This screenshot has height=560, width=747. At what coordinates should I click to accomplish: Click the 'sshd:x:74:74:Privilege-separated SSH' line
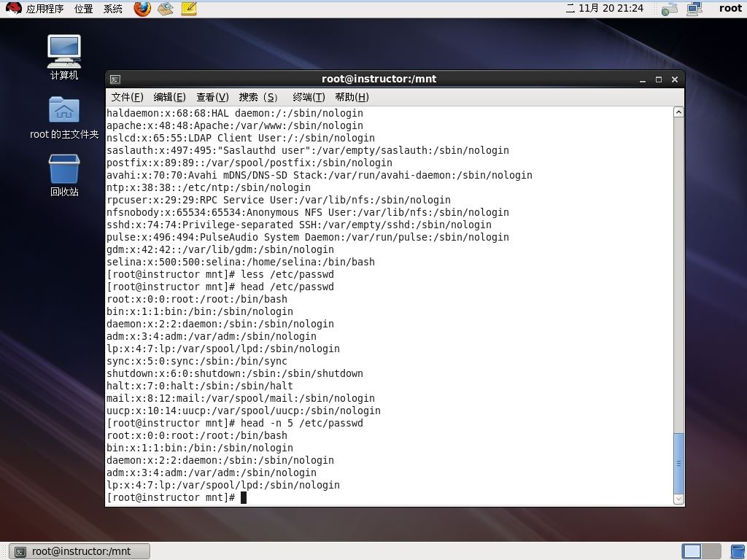[x=298, y=225]
